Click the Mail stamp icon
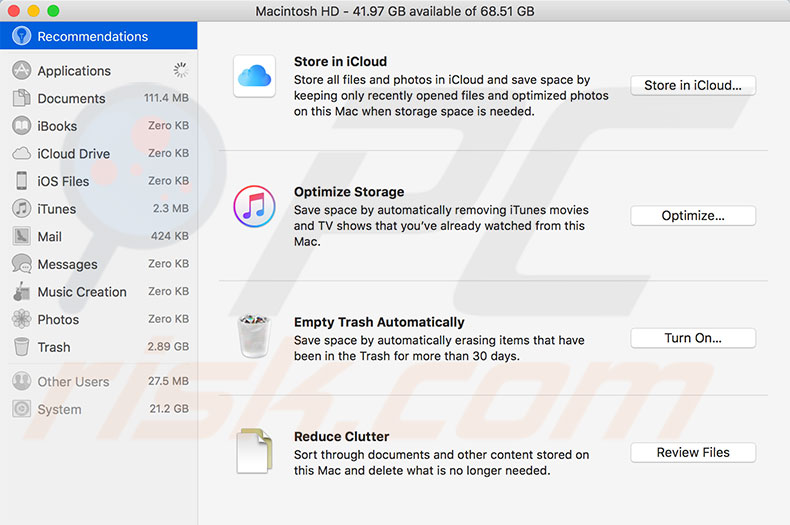This screenshot has width=790, height=525. pyautogui.click(x=21, y=237)
